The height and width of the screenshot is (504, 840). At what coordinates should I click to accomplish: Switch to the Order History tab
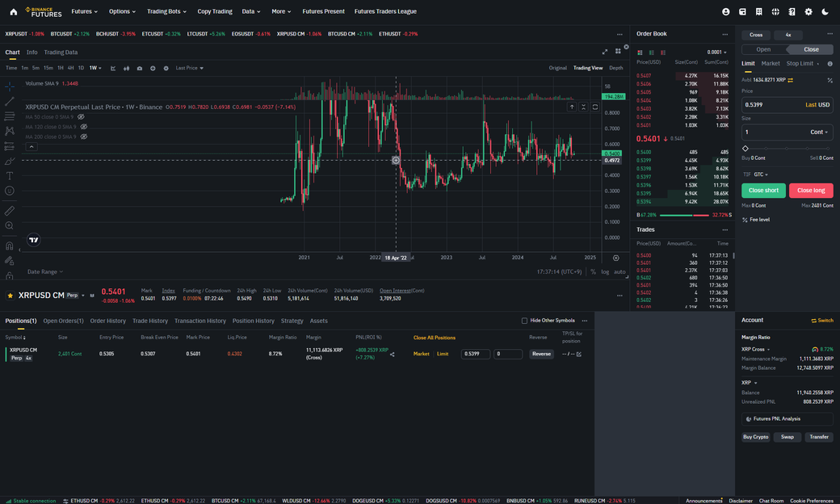coord(107,321)
